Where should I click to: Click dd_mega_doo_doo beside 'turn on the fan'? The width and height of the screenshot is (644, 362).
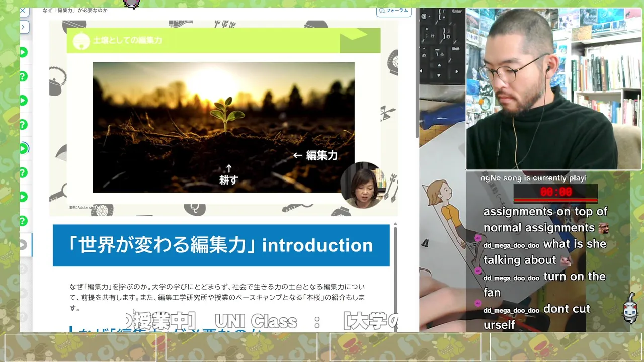[x=511, y=278]
